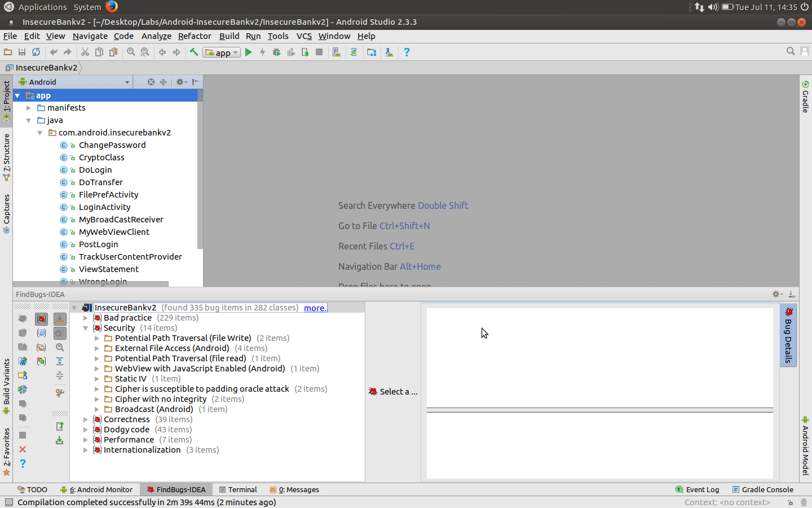Open Search Everywhere magnifier at top right

pos(791,51)
